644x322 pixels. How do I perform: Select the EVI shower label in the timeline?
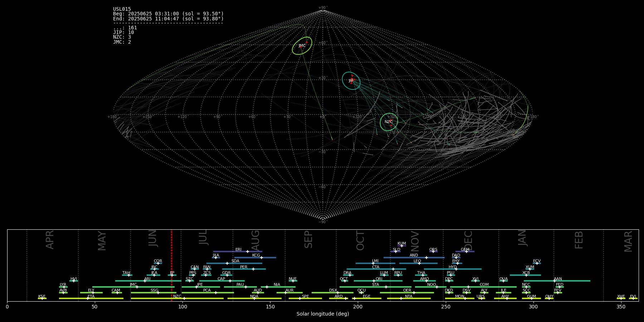click(x=633, y=296)
